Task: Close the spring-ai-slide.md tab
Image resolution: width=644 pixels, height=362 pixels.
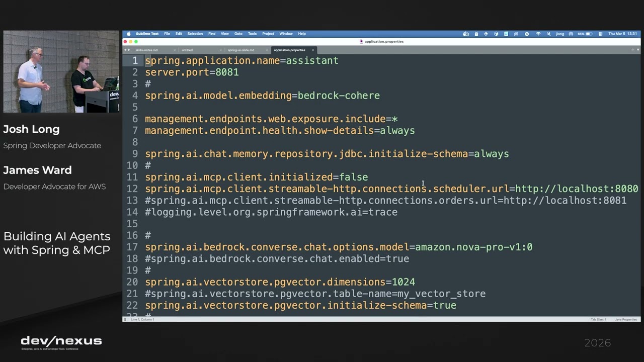Action: [267, 50]
